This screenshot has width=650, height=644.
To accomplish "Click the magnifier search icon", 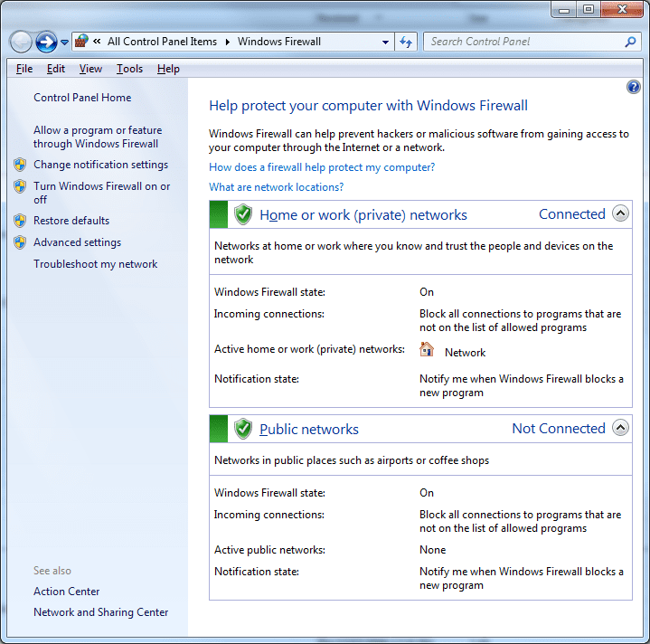I will (630, 42).
